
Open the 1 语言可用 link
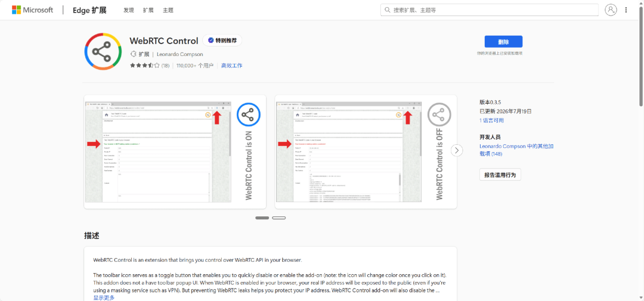point(491,120)
